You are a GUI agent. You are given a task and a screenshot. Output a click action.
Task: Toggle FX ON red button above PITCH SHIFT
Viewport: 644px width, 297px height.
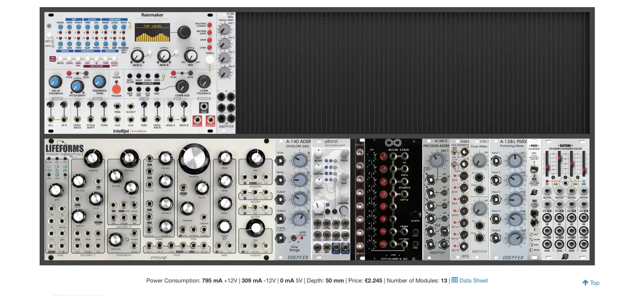tap(68, 74)
